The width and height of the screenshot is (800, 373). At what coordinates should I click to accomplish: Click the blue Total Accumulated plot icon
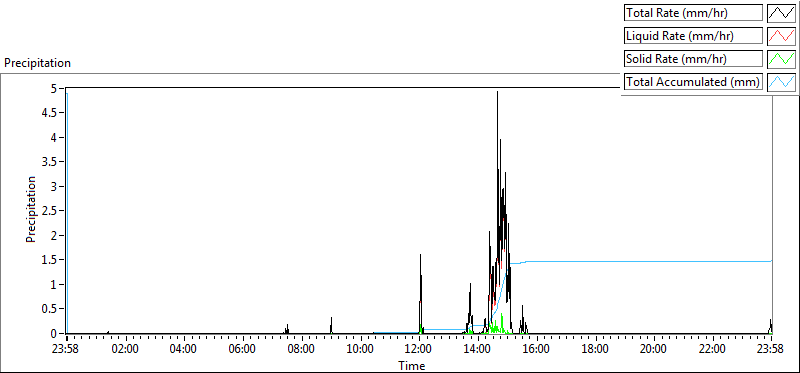781,82
